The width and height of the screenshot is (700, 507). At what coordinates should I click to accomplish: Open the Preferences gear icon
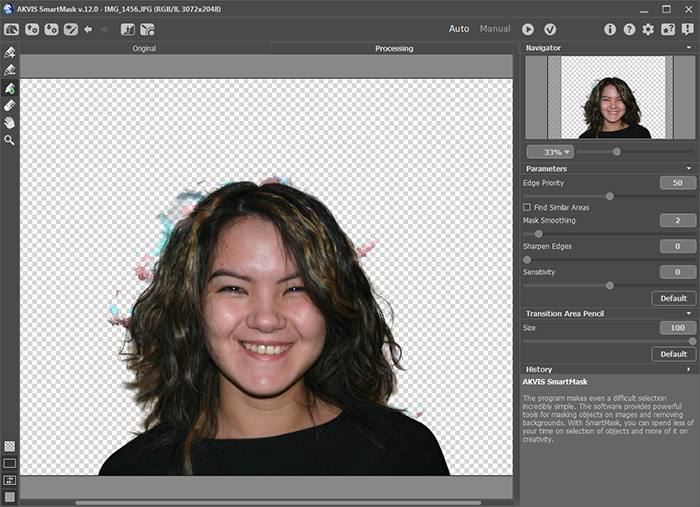(x=648, y=29)
